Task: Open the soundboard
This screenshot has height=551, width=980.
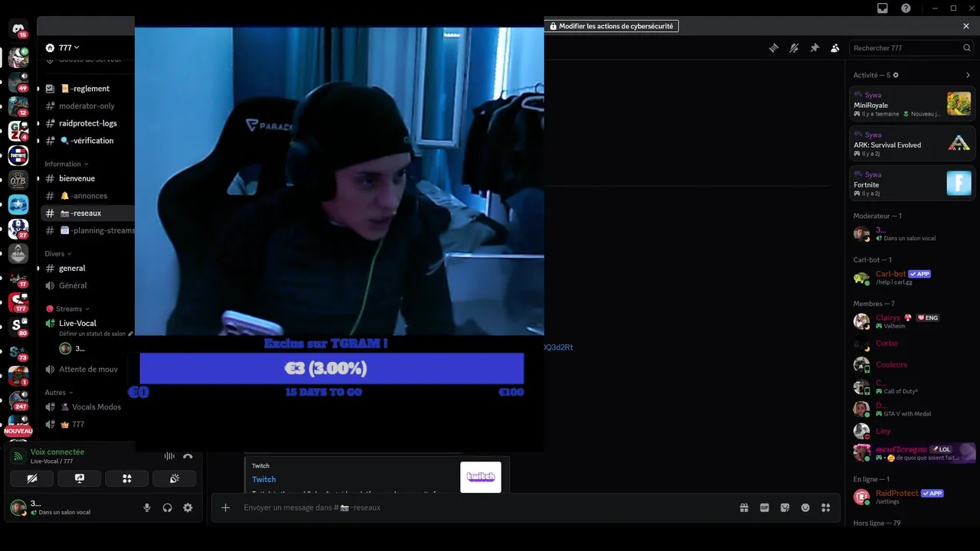Action: coord(175,478)
